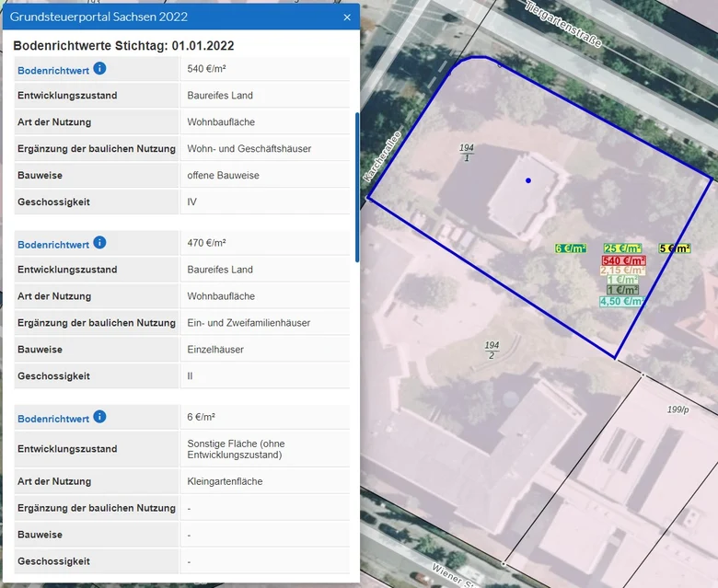Open first Bodenrichtwert link for Wohn- und Geschäftshäuser
The image size is (718, 588).
tap(53, 71)
